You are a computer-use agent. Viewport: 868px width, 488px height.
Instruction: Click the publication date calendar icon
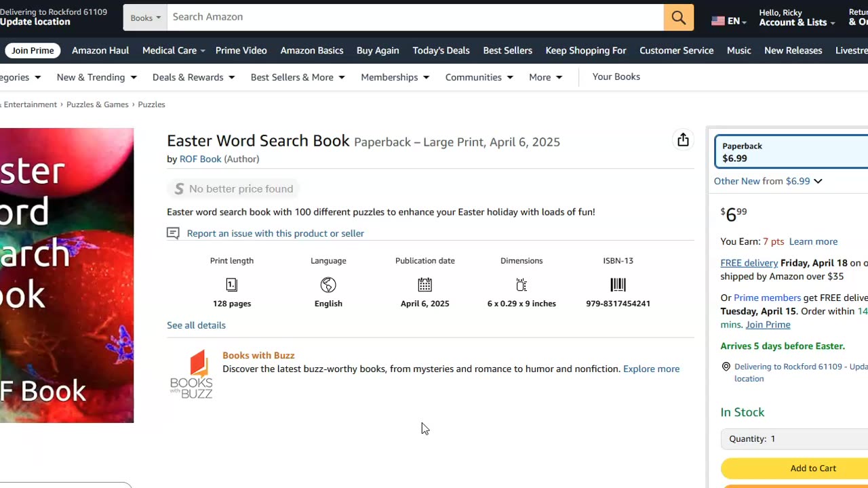point(425,285)
